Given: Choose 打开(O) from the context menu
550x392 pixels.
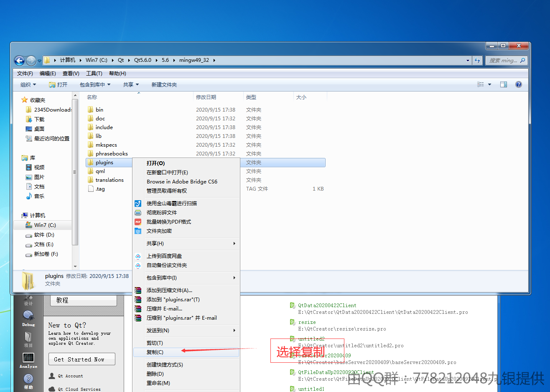Looking at the screenshot, I should [186, 163].
